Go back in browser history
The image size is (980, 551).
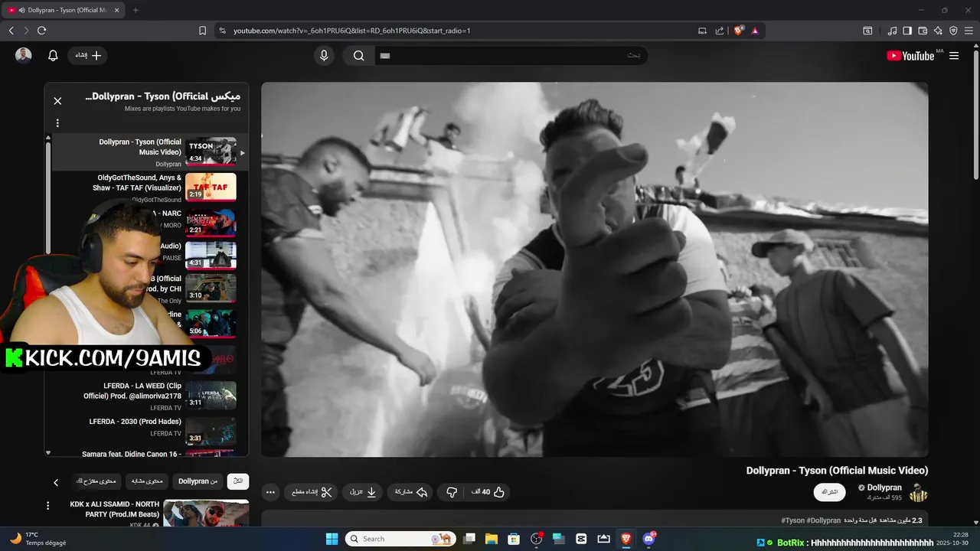[11, 31]
